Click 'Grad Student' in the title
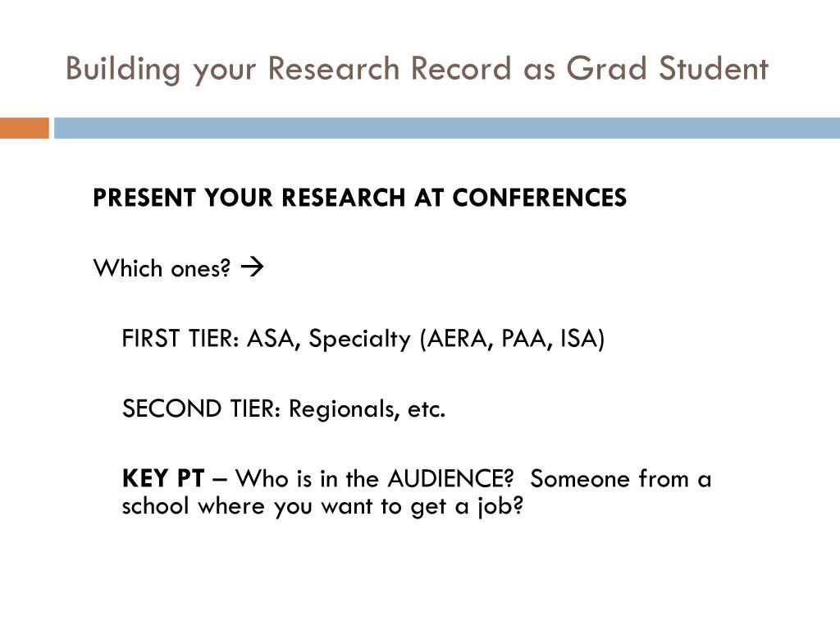 (667, 69)
